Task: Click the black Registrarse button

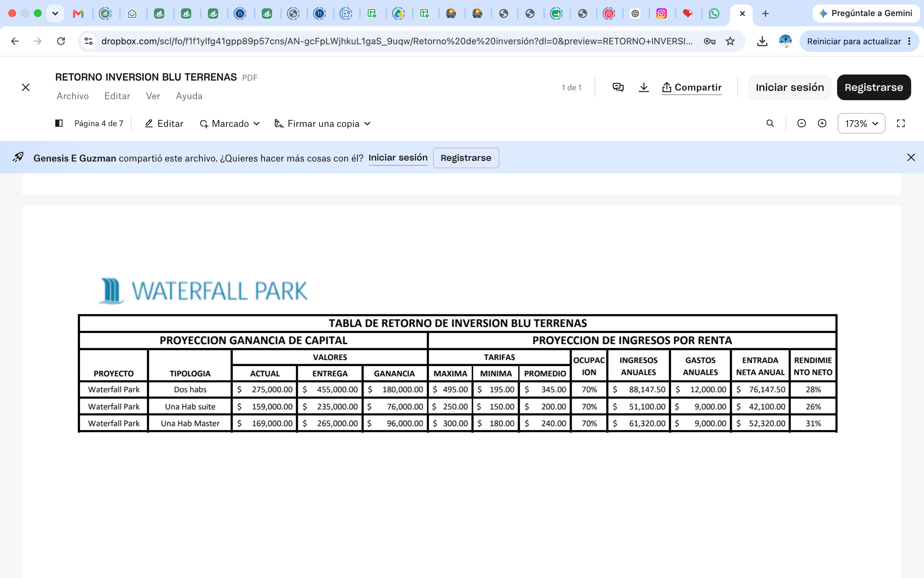Action: 874,87
